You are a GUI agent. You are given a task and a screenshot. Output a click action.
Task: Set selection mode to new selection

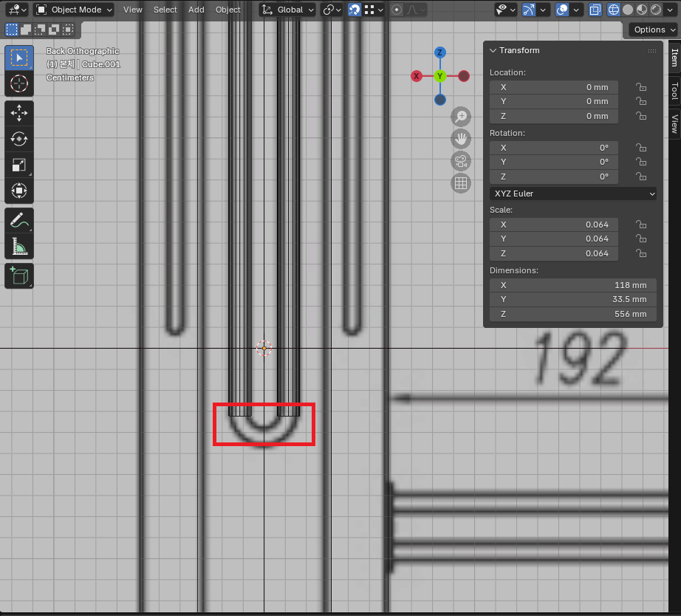click(x=12, y=30)
